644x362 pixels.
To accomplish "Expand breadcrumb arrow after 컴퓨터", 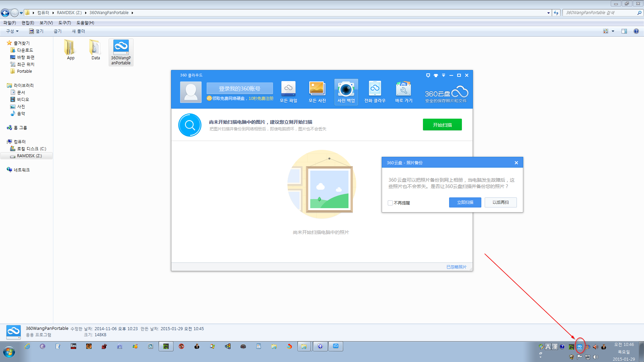I will coord(53,13).
